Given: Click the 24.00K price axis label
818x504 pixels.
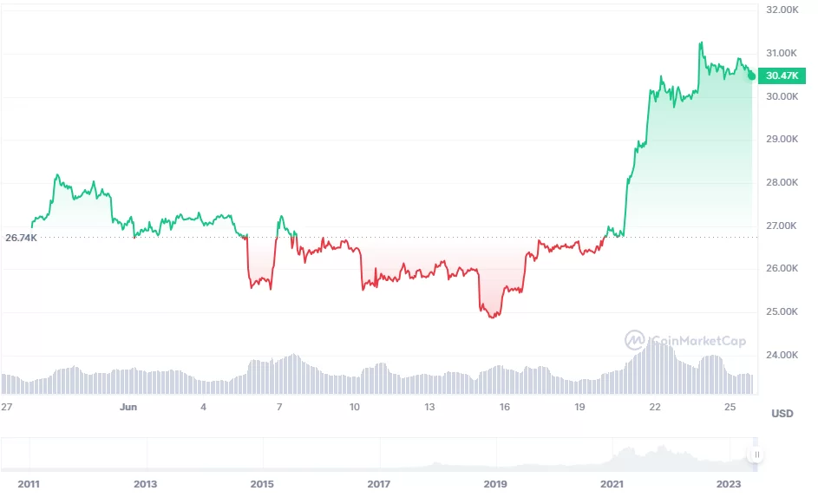Looking at the screenshot, I should [782, 355].
